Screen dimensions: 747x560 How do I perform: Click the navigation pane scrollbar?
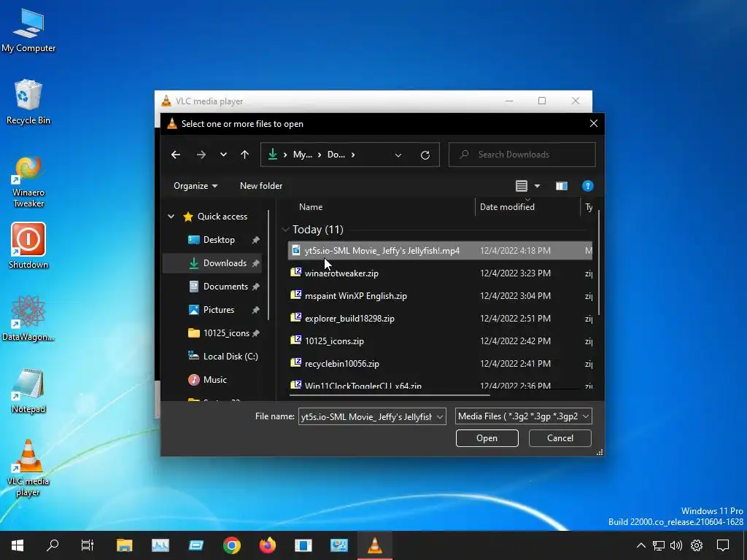268,265
